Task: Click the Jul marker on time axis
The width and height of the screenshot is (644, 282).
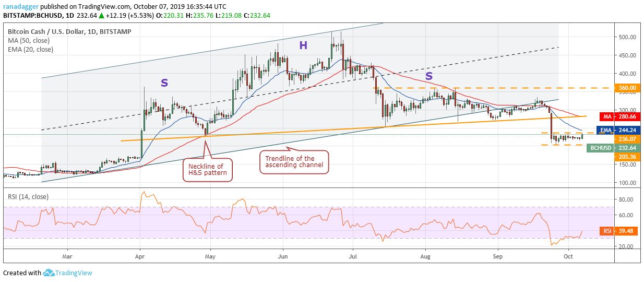Action: point(354,257)
